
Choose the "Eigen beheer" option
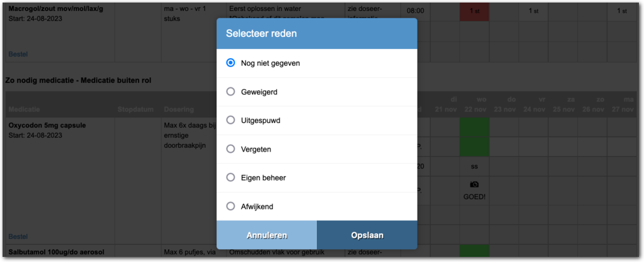[x=231, y=178]
